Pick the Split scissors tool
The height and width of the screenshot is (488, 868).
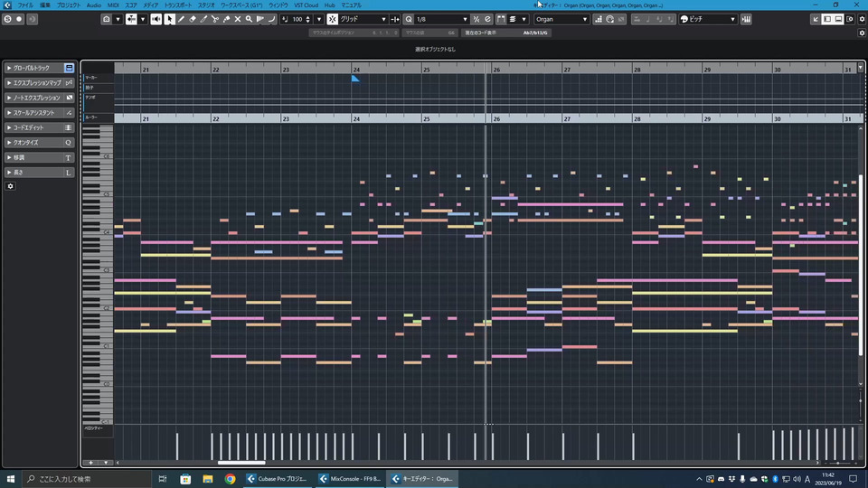pos(215,19)
